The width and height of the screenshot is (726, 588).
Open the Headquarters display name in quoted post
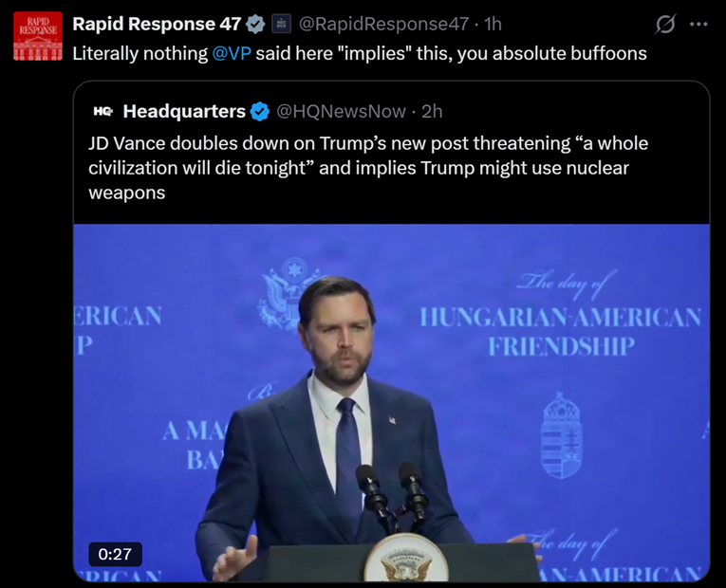click(x=184, y=112)
